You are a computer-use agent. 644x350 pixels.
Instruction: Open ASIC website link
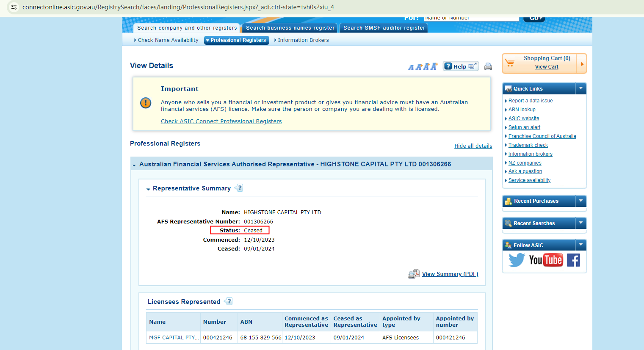point(524,119)
